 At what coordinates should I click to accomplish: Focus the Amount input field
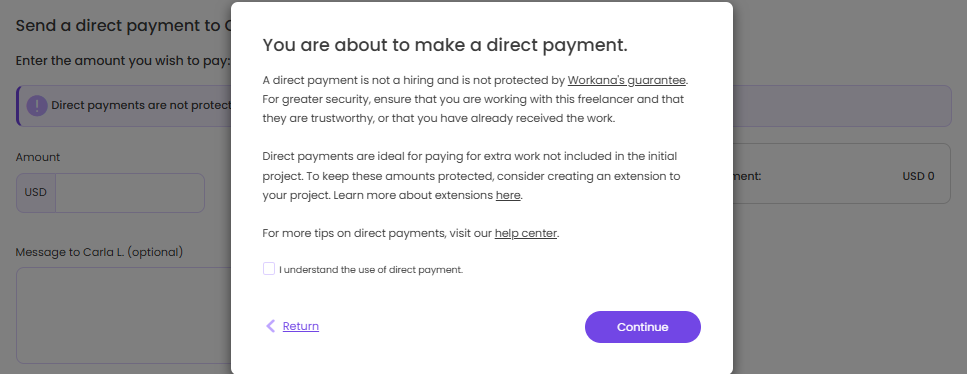pyautogui.click(x=130, y=193)
